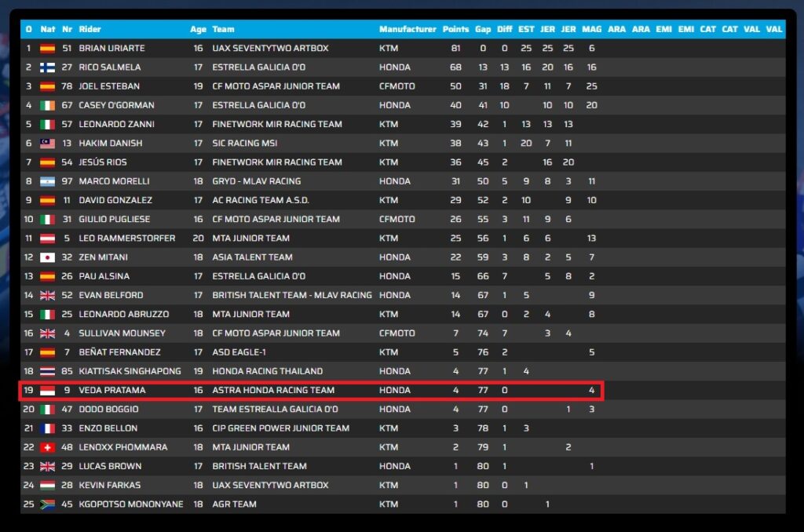Click rider name LEO RAMMERSTORFER
The height and width of the screenshot is (532, 804).
click(x=127, y=238)
